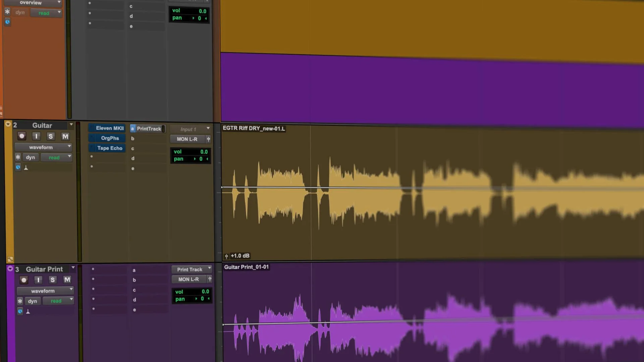Screen dimensions: 644x362
Task: Mute the Guitar track
Action: pos(65,136)
